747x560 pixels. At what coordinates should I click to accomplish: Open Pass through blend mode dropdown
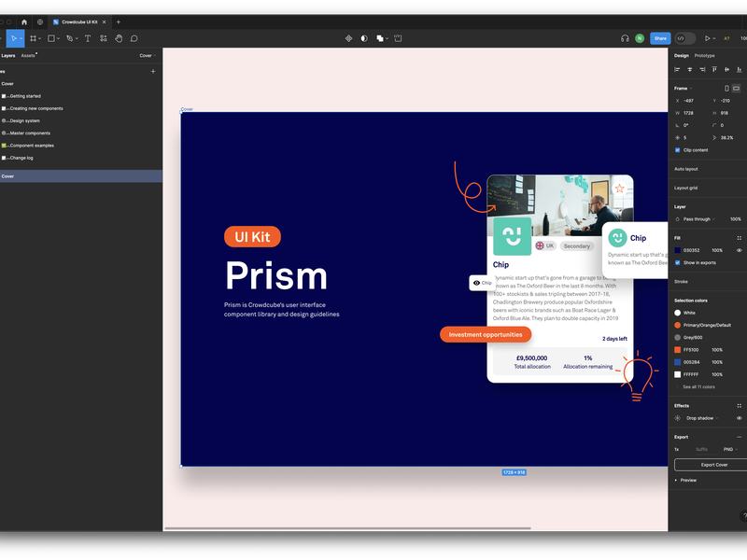pos(699,219)
